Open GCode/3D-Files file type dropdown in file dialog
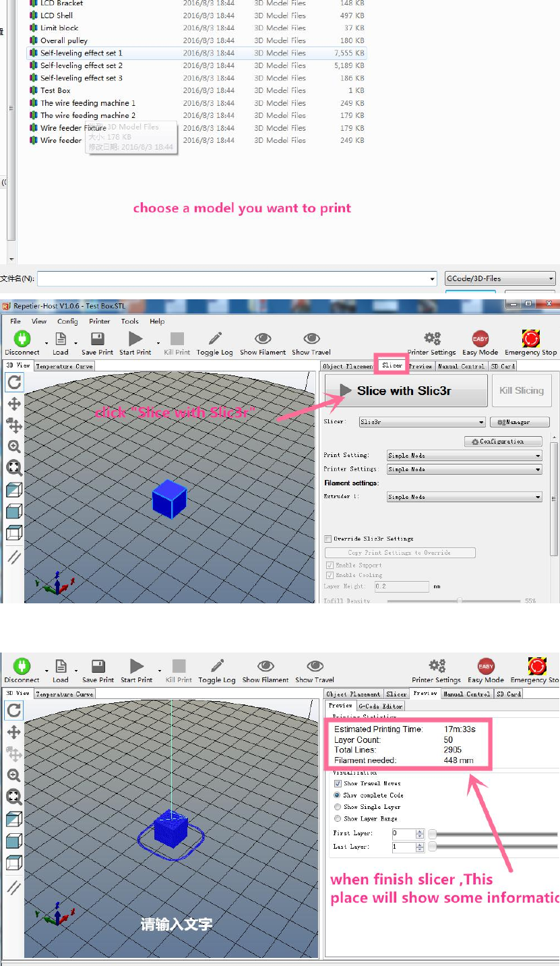This screenshot has width=560, height=966. 500,278
